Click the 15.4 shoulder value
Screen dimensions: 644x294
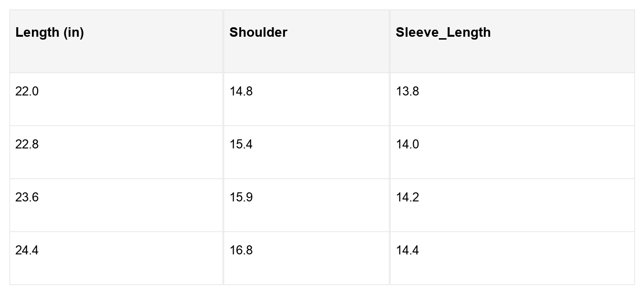click(x=241, y=145)
